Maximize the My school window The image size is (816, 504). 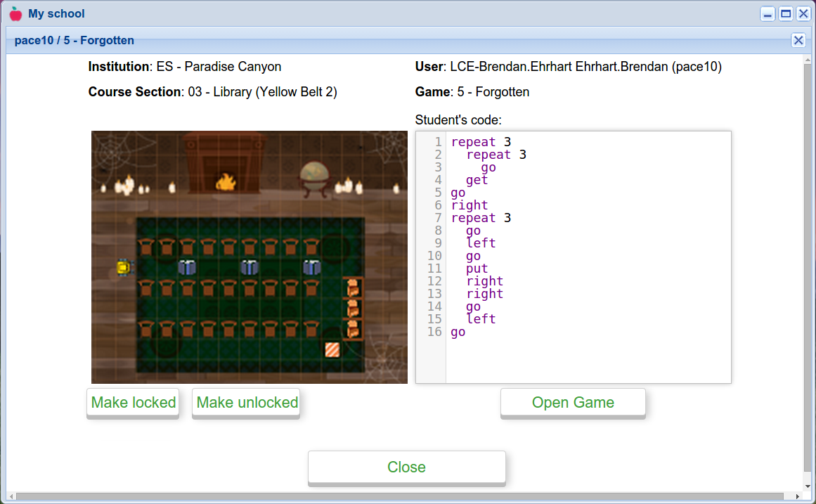(786, 14)
